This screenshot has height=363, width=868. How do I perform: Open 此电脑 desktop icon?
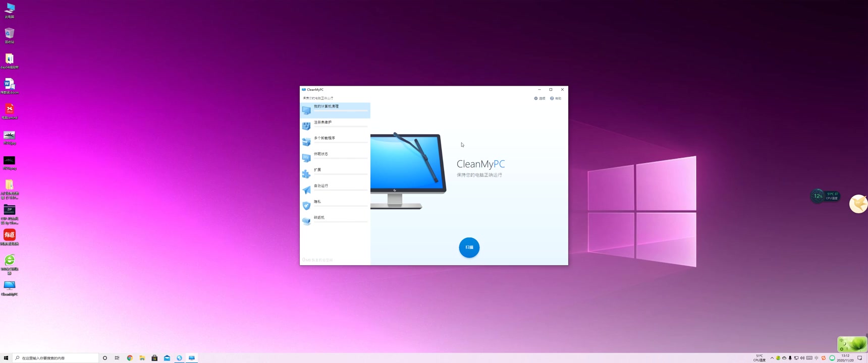click(x=10, y=11)
